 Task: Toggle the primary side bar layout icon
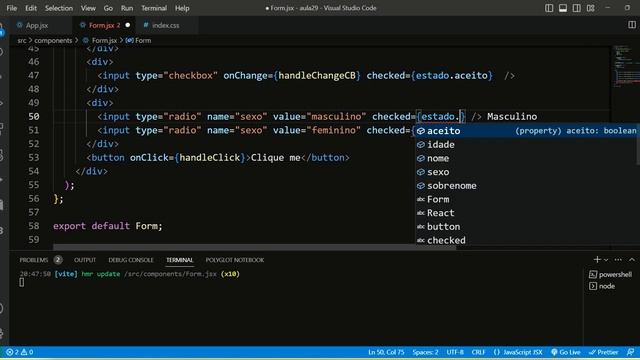[x=549, y=8]
